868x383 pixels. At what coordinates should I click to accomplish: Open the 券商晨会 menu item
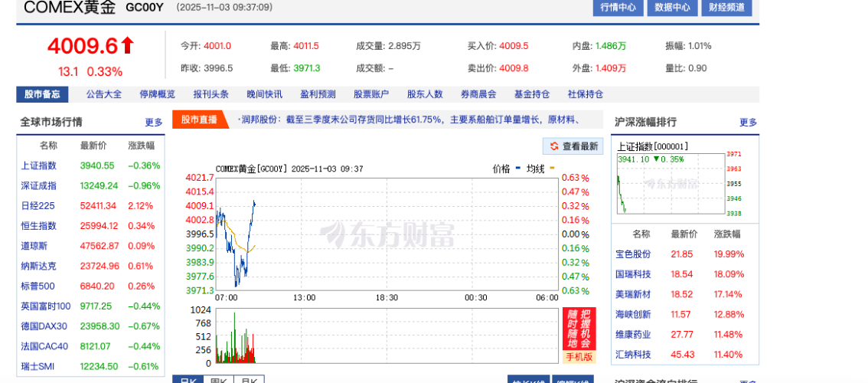(x=478, y=94)
